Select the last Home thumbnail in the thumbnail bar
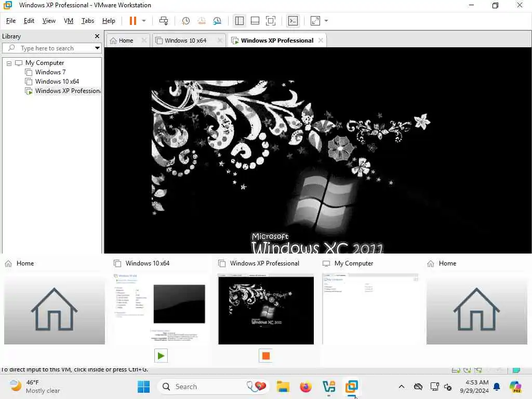Image resolution: width=532 pixels, height=399 pixels. point(476,309)
